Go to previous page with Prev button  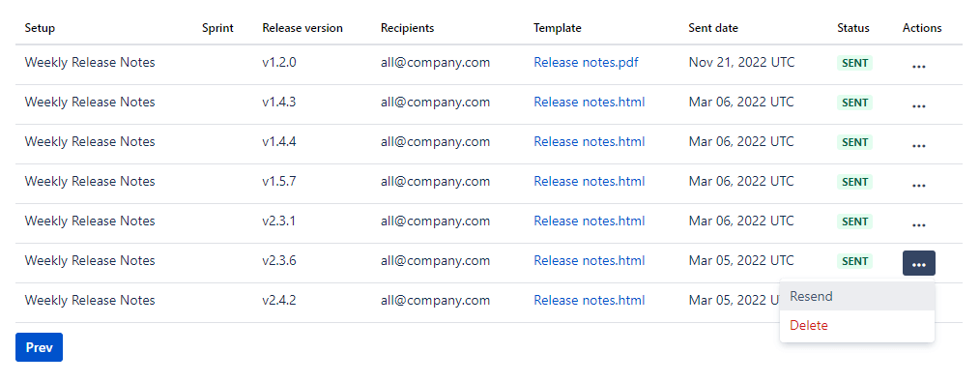[x=40, y=347]
